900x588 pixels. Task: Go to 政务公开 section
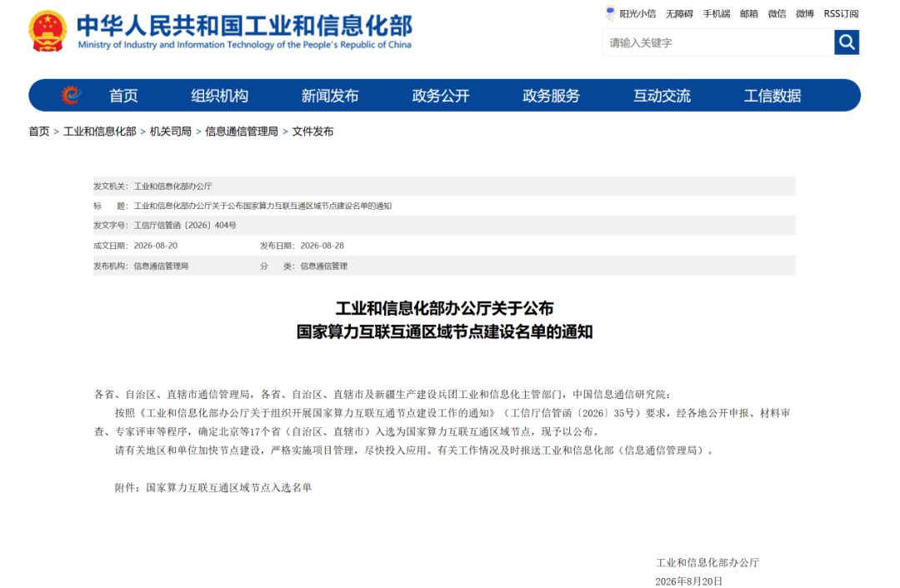[x=441, y=96]
